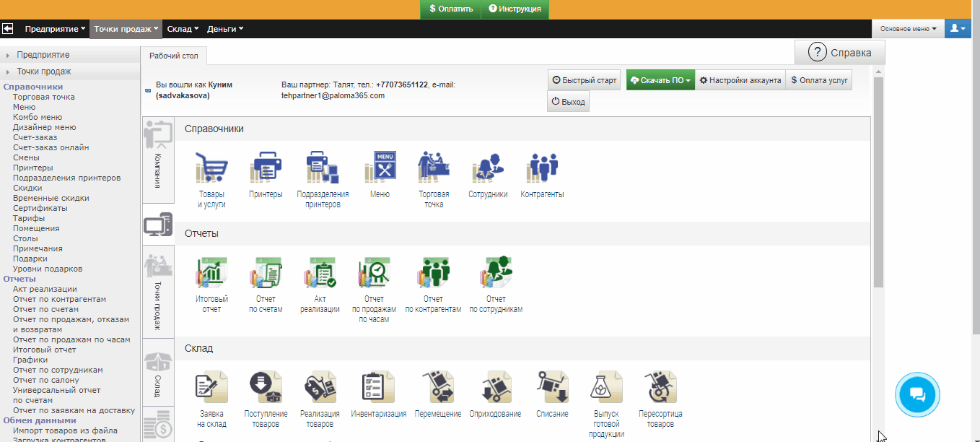The width and height of the screenshot is (980, 442).
Task: Open the Итоговый отчет report icon
Action: pyautogui.click(x=211, y=274)
